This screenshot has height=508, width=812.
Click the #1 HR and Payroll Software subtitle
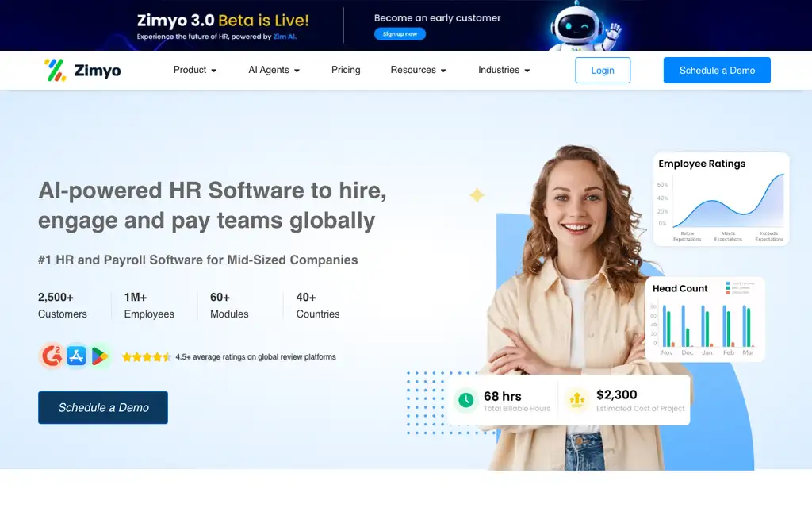(197, 260)
